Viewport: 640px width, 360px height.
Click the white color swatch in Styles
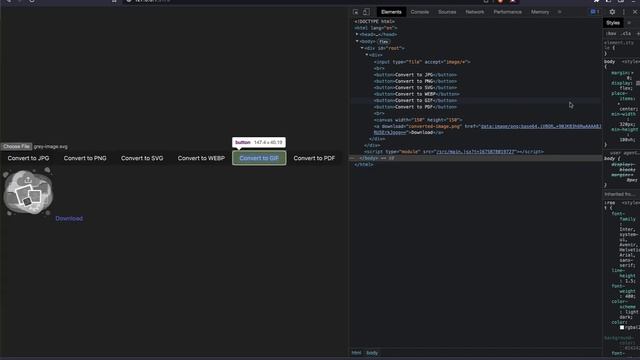click(622, 327)
